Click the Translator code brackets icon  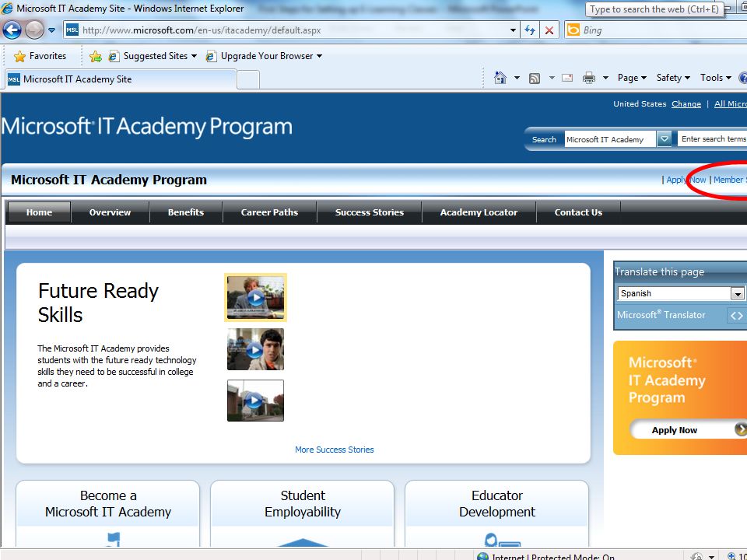click(737, 315)
